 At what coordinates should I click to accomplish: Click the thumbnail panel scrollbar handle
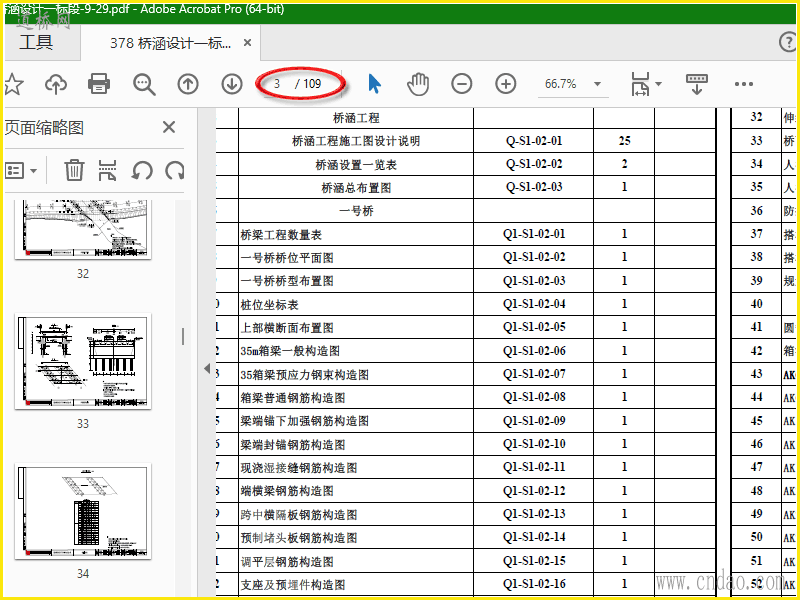[x=183, y=336]
